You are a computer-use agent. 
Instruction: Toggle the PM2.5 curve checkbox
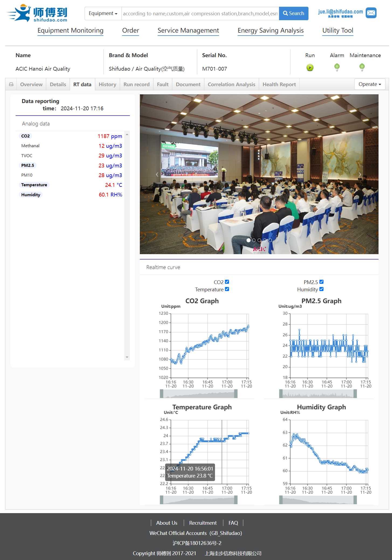(x=321, y=282)
